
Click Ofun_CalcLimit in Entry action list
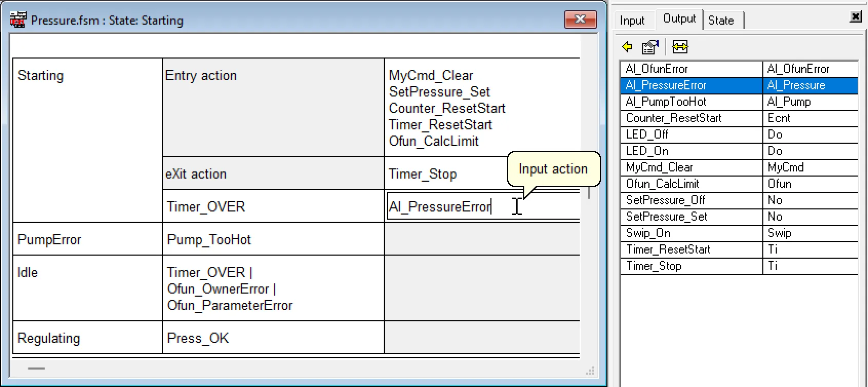click(x=434, y=141)
